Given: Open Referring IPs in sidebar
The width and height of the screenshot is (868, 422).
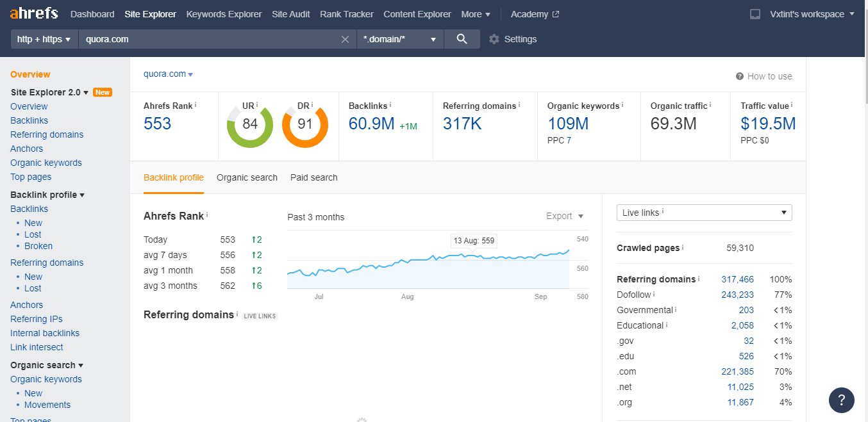Looking at the screenshot, I should tap(37, 319).
